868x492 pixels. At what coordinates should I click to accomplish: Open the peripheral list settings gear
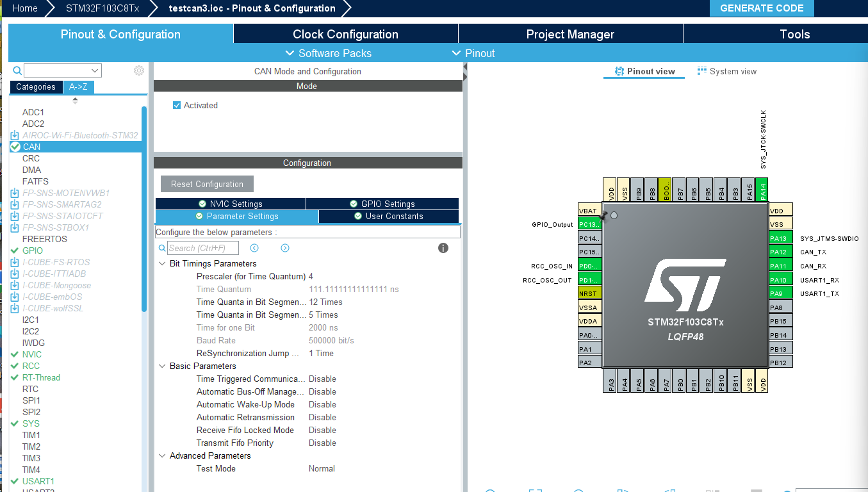tap(139, 70)
